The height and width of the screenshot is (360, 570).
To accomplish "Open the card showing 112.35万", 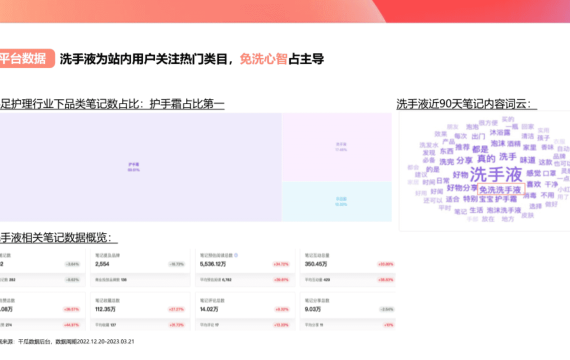I will (x=140, y=311).
